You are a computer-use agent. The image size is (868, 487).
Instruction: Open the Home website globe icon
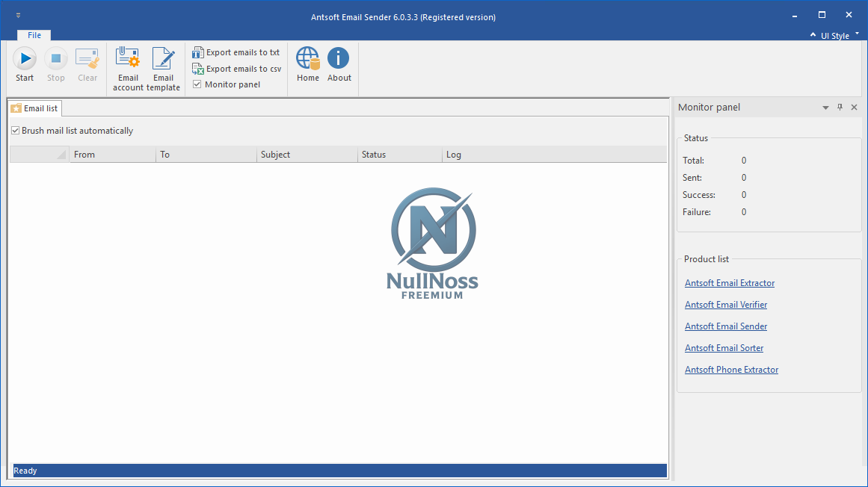(x=307, y=59)
